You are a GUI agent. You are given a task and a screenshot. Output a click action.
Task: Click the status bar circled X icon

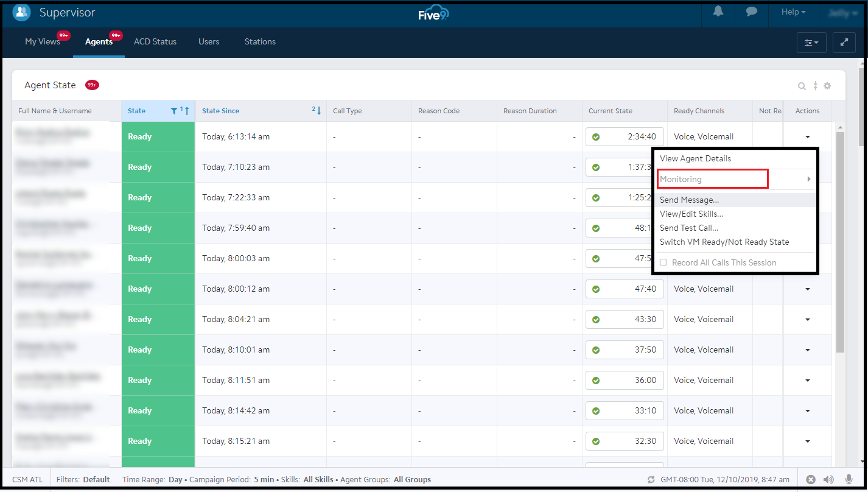pyautogui.click(x=811, y=480)
